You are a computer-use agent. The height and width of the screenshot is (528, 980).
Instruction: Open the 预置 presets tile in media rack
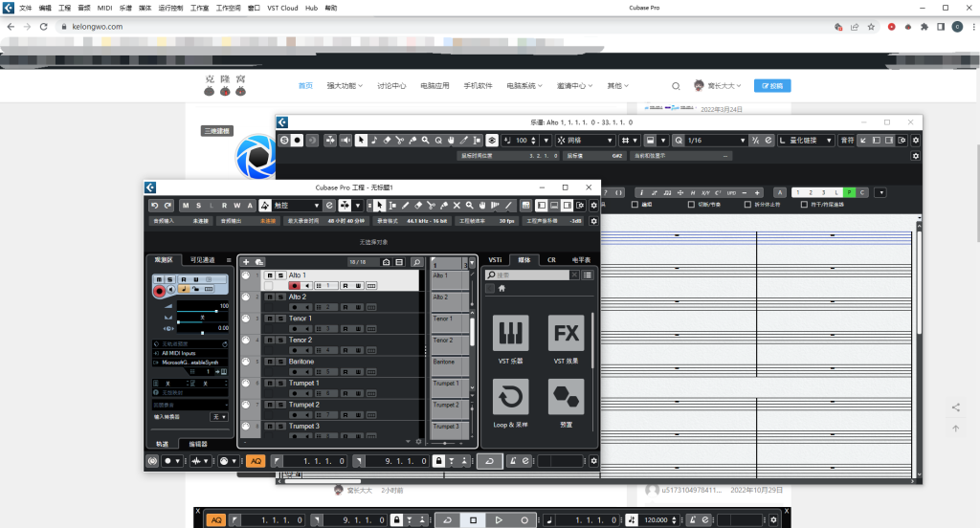coord(567,396)
